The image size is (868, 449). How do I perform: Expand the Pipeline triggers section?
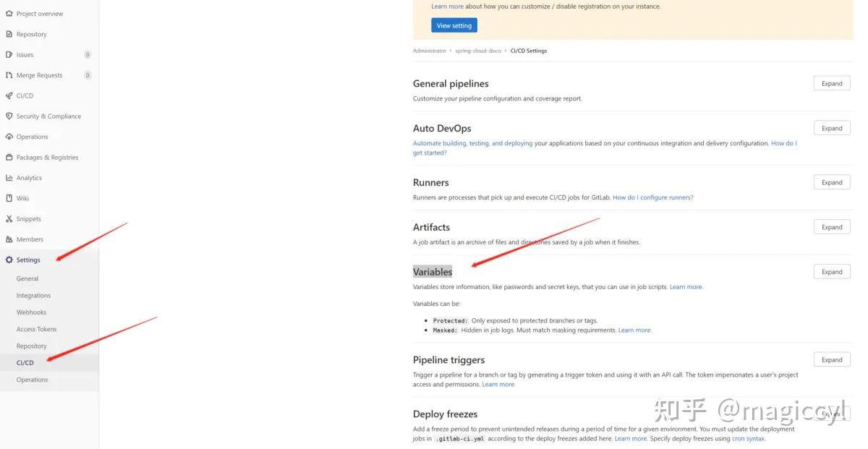click(832, 359)
